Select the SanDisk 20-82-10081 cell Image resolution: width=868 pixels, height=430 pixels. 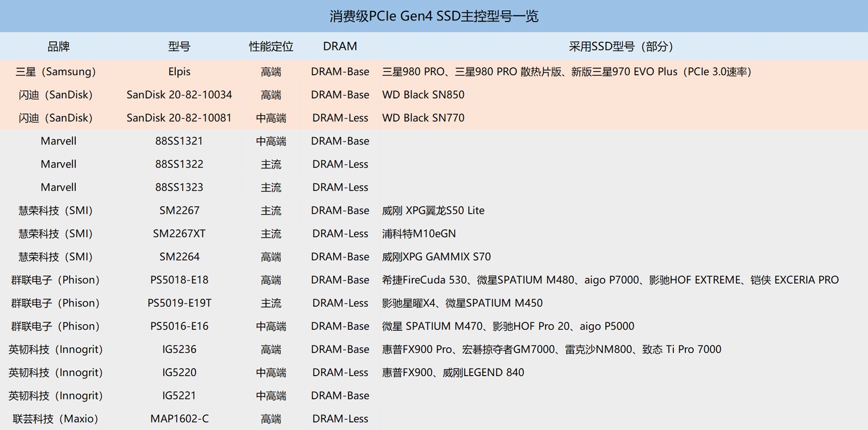(179, 118)
